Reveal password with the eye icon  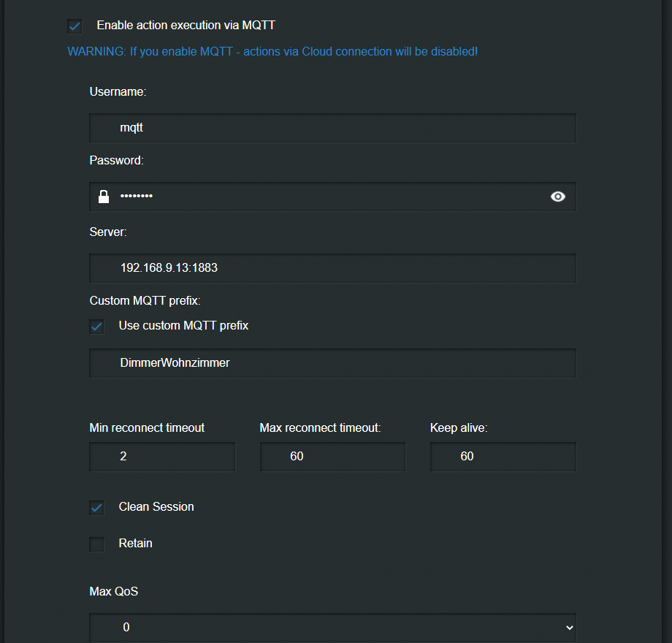pos(558,197)
